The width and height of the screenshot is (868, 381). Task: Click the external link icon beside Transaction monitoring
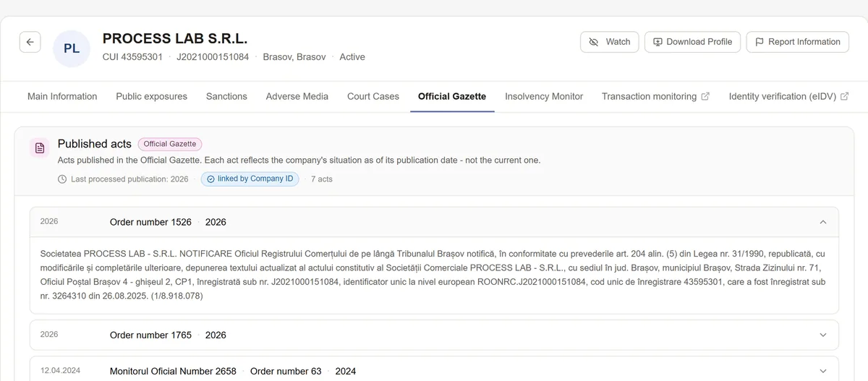pyautogui.click(x=705, y=96)
